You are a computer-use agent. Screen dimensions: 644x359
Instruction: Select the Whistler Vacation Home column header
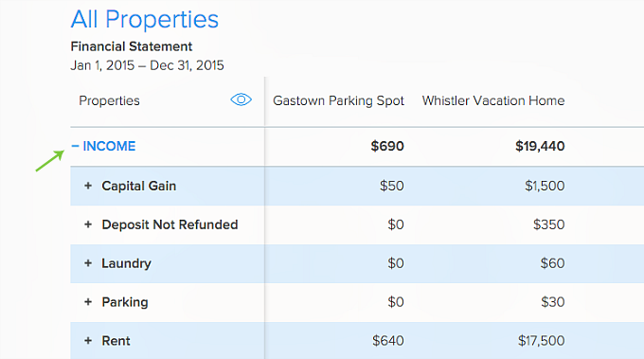(493, 100)
